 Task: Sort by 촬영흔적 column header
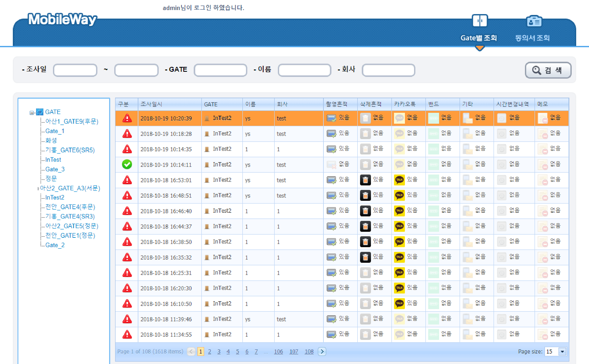(x=340, y=104)
